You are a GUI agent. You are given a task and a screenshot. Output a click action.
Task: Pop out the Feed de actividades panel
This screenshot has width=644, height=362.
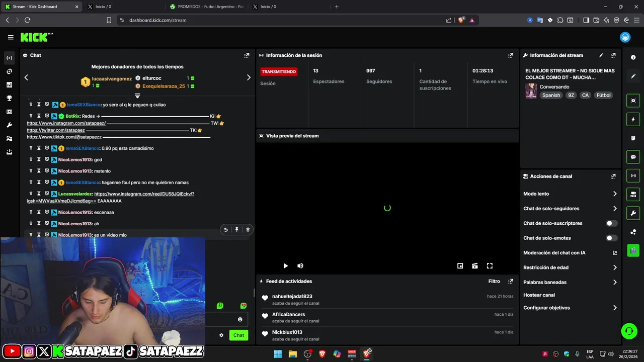tap(511, 282)
